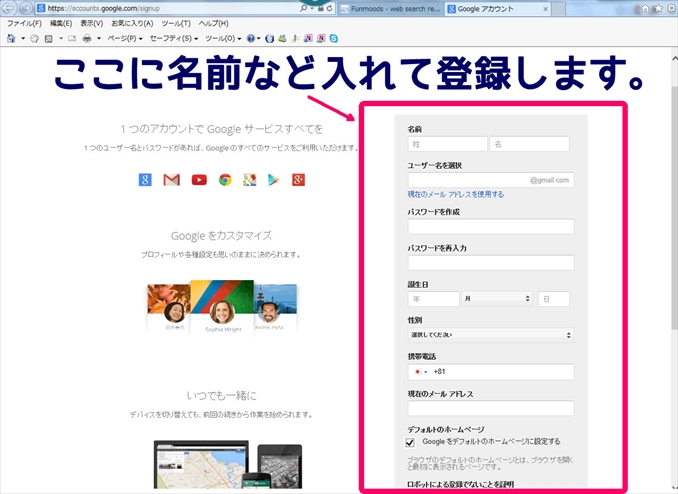Open the Japan flag country code dropdown
Image resolution: width=678 pixels, height=494 pixels.
click(421, 372)
